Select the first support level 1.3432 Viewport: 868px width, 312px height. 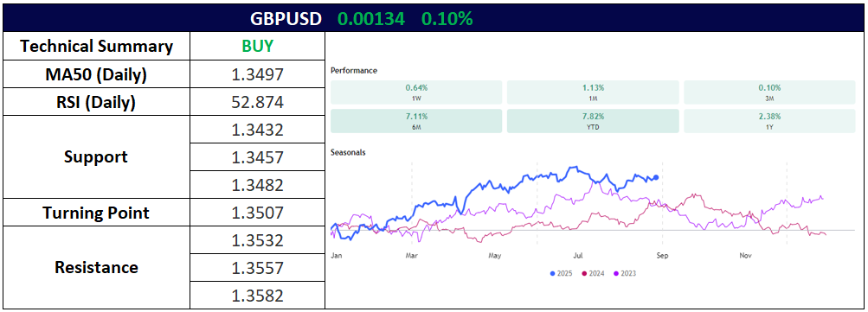[257, 130]
